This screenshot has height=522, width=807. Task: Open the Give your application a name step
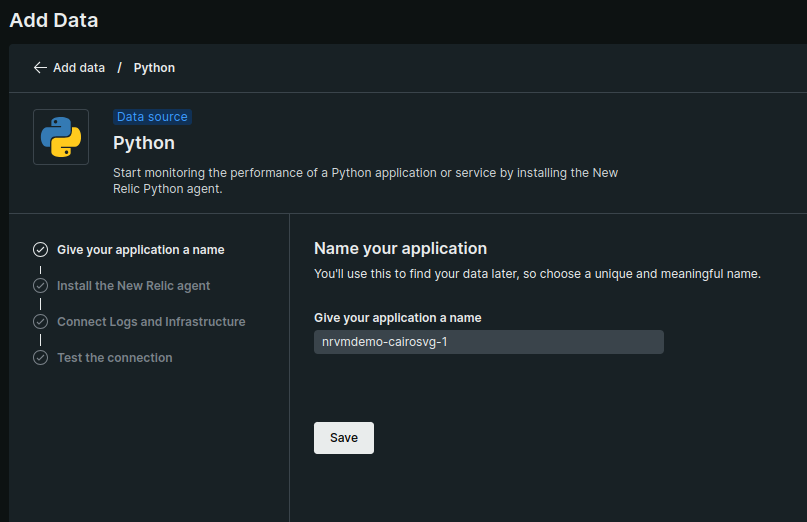(141, 250)
